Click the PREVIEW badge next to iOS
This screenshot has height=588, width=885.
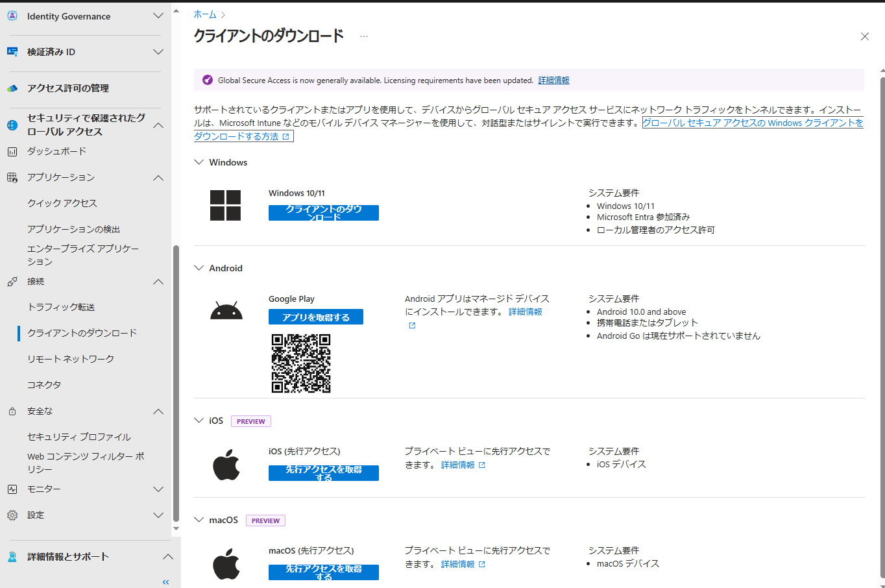pos(251,421)
